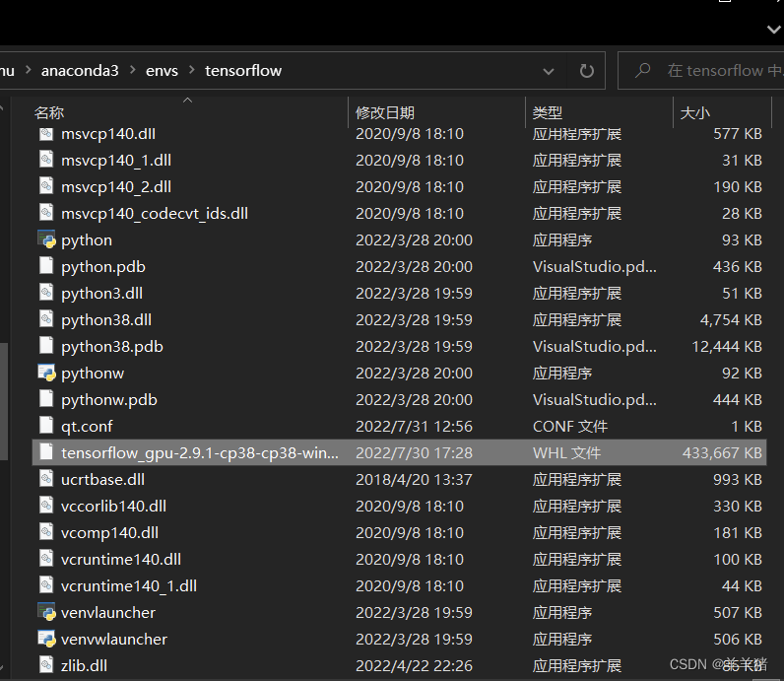Select the file named venvwlauncher
Screen dimensions: 784x681
114,639
